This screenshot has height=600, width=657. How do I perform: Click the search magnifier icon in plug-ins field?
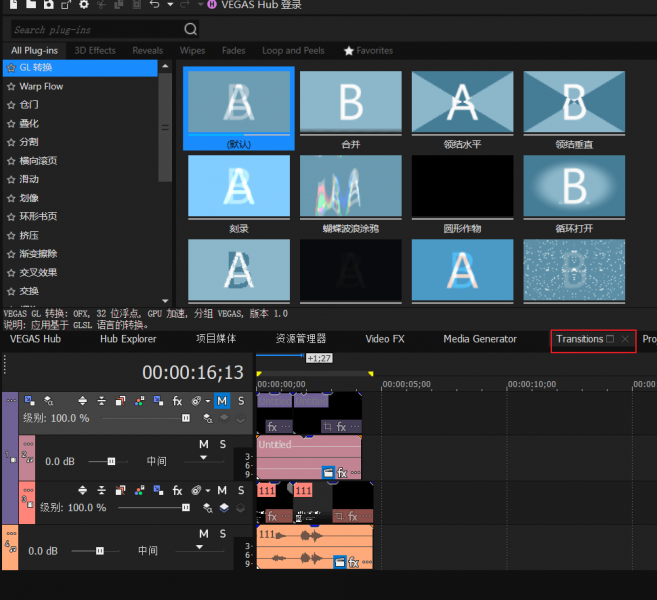point(190,30)
